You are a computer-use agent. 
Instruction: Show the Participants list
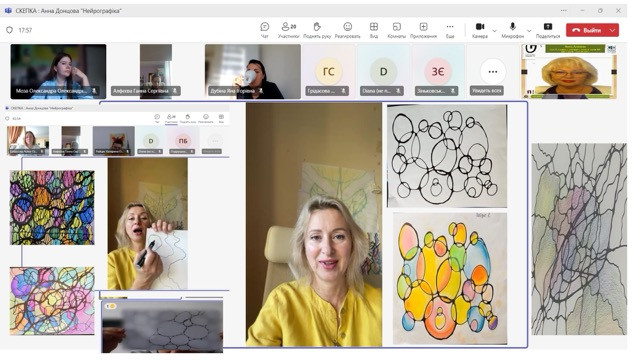[289, 30]
